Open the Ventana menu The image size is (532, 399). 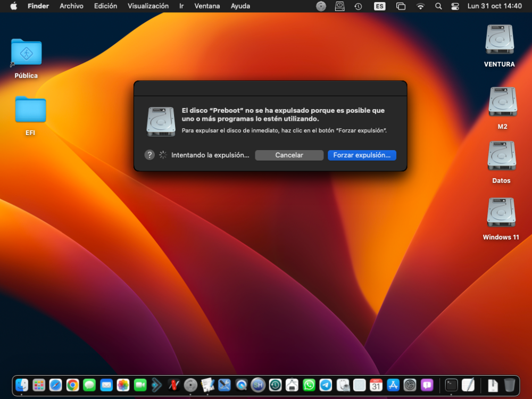point(207,6)
